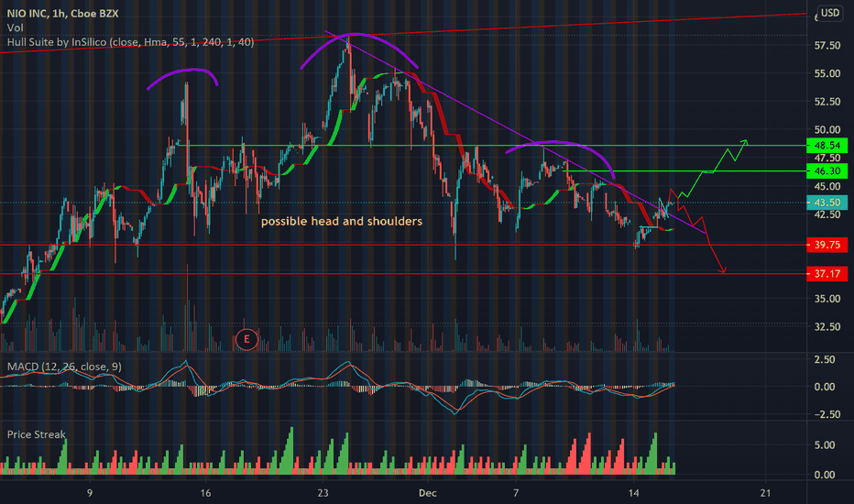Select the Vol indicator label
854x504 pixels.
pos(16,27)
